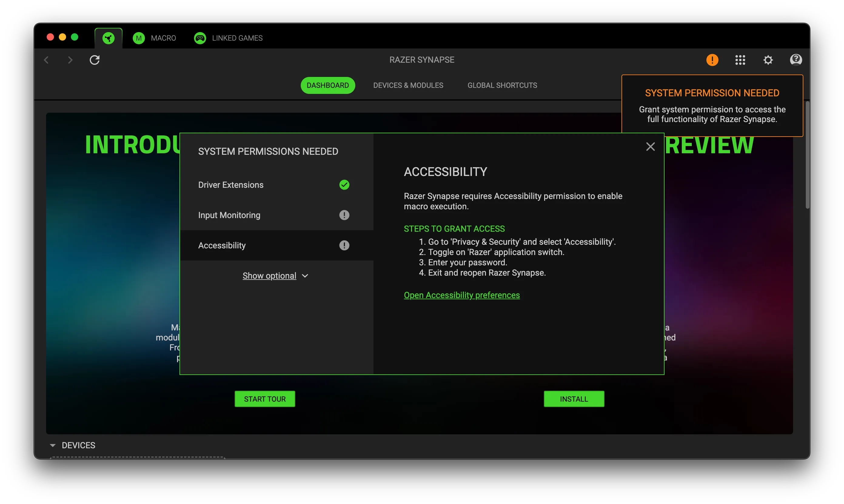Open the Macro module icon
Viewport: 844px width, 504px height.
click(x=139, y=38)
